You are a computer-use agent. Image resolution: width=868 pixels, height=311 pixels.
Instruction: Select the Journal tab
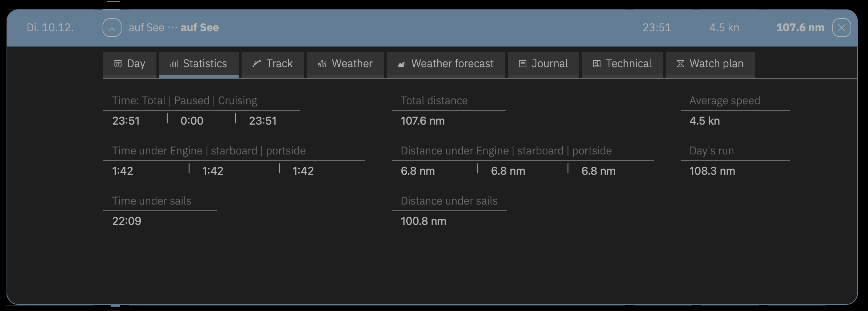(x=549, y=64)
